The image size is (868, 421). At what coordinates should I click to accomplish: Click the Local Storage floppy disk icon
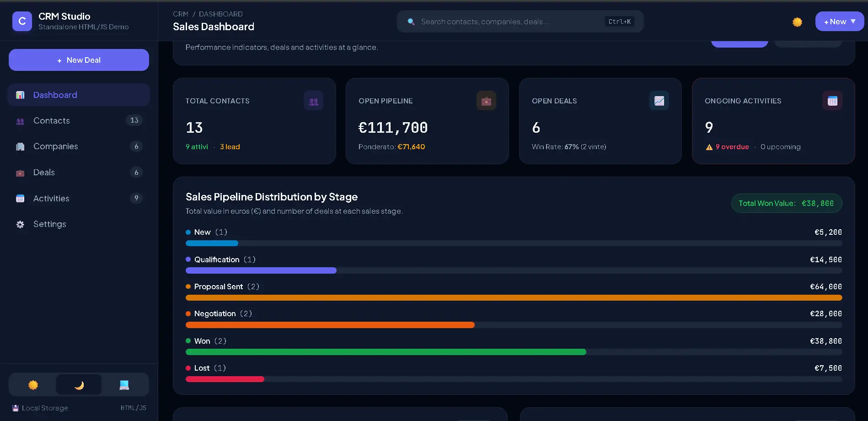(16, 408)
